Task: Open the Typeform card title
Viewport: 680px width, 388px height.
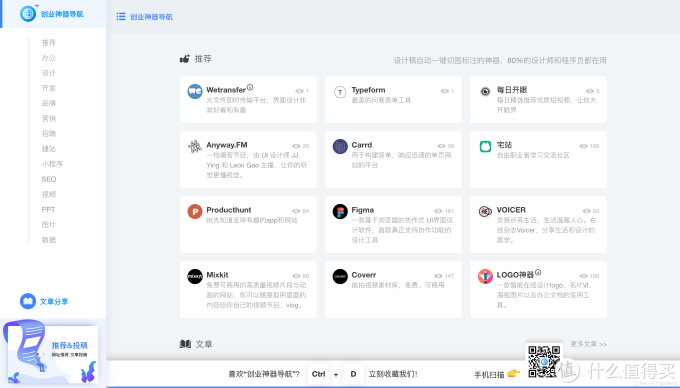Action: tap(368, 90)
